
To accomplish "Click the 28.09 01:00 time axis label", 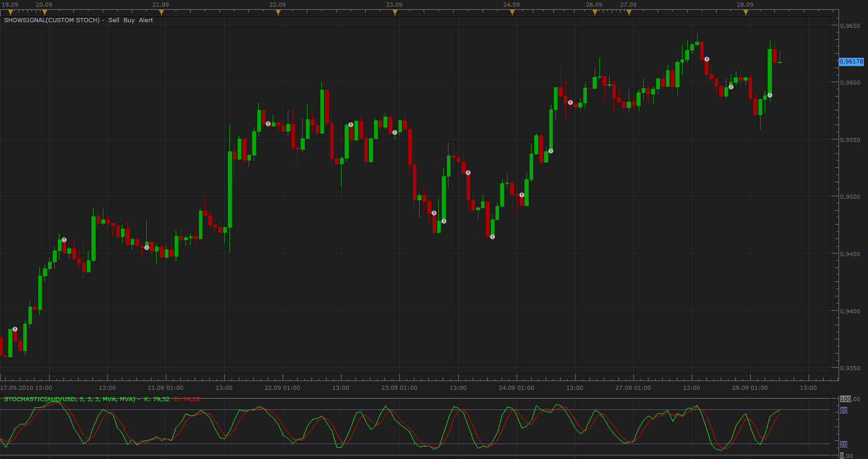I will click(750, 388).
